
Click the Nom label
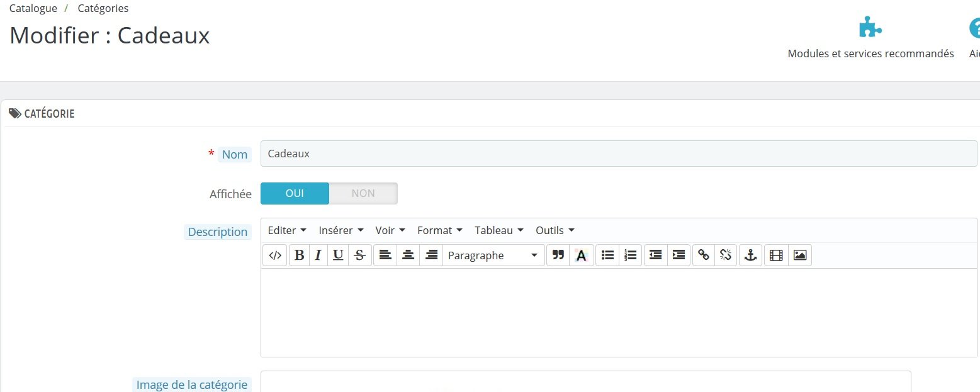[235, 154]
